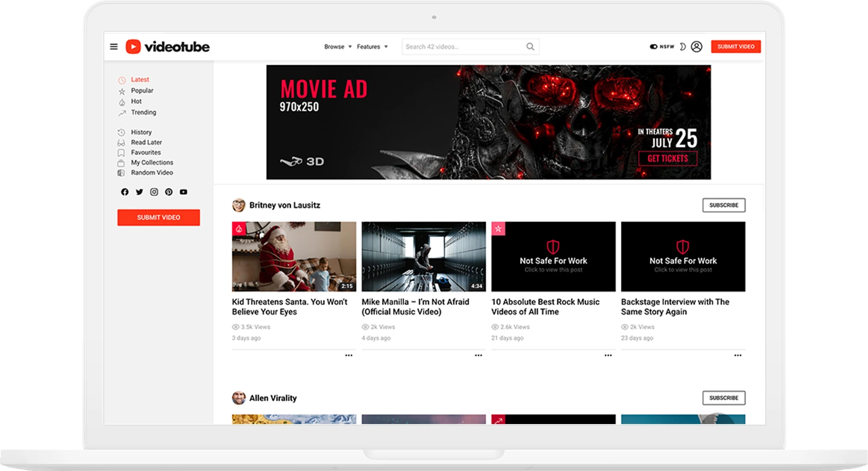Subscribe to Allen Virality
Image resolution: width=868 pixels, height=471 pixels.
[x=724, y=398]
